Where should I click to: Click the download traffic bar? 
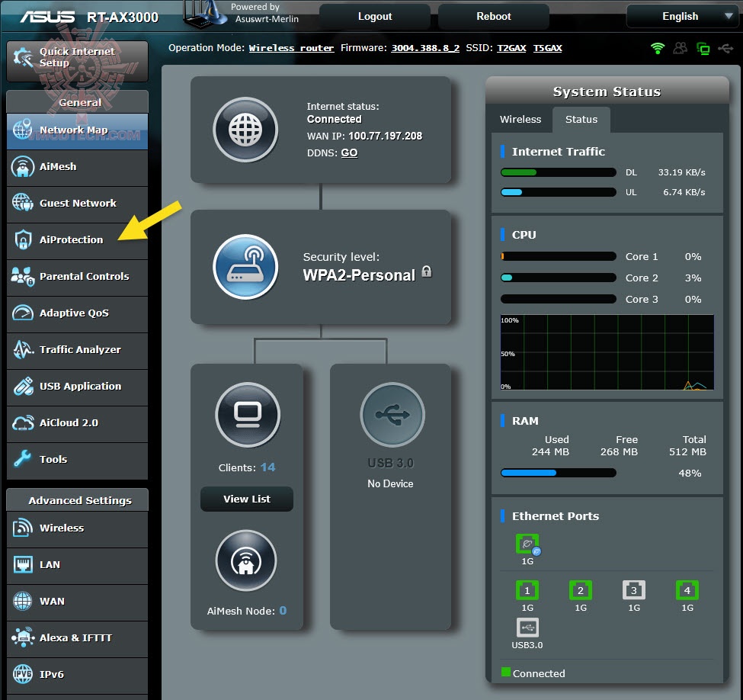558,172
